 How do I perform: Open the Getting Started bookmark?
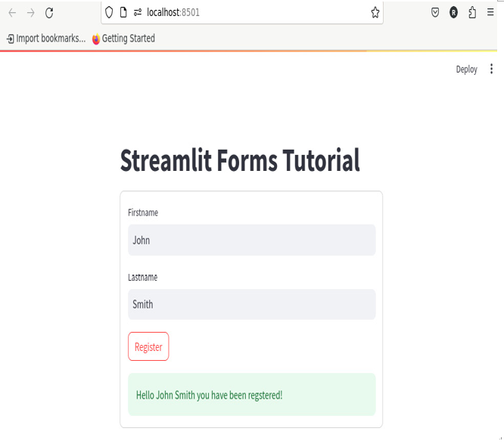[x=123, y=39]
